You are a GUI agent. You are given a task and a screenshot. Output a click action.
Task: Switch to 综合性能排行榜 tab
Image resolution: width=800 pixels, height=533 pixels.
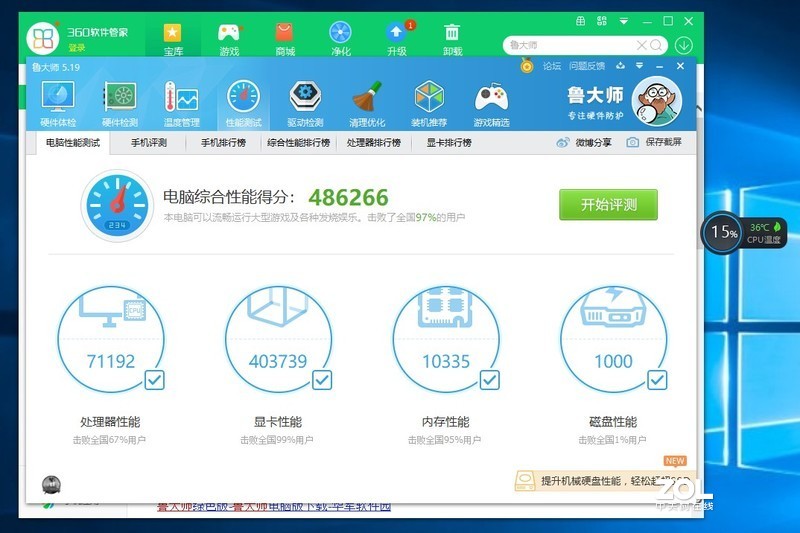[x=298, y=143]
